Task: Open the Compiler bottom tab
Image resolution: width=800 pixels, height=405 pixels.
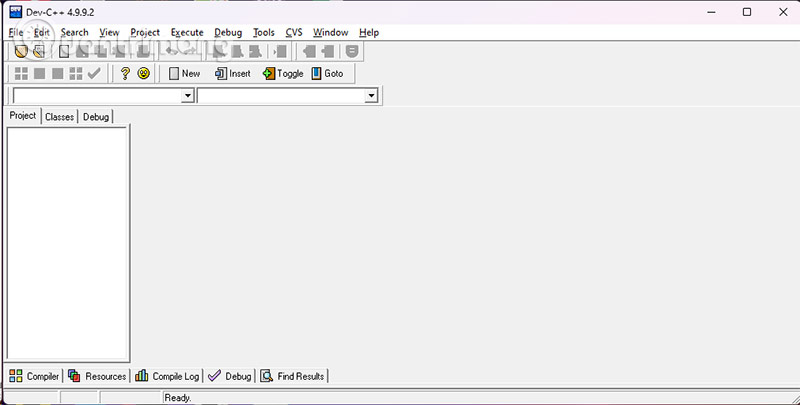Action: [x=34, y=376]
